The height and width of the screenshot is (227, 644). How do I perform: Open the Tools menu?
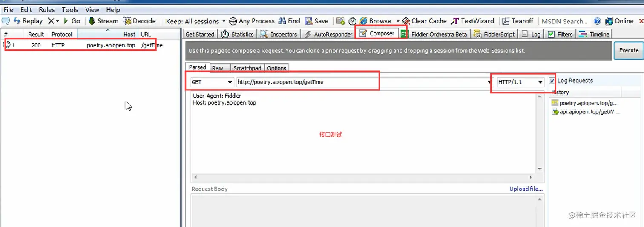[x=70, y=9]
